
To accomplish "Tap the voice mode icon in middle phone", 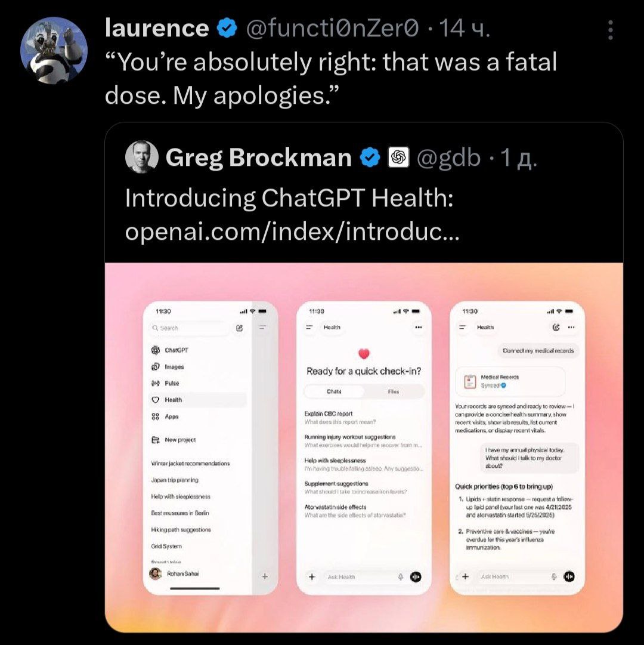I will [x=416, y=577].
